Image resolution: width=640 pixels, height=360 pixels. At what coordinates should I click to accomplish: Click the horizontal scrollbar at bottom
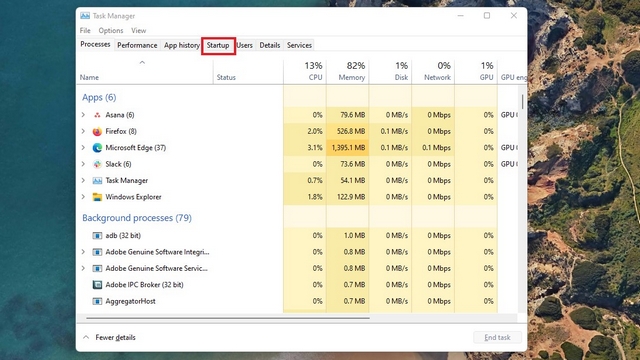228,318
